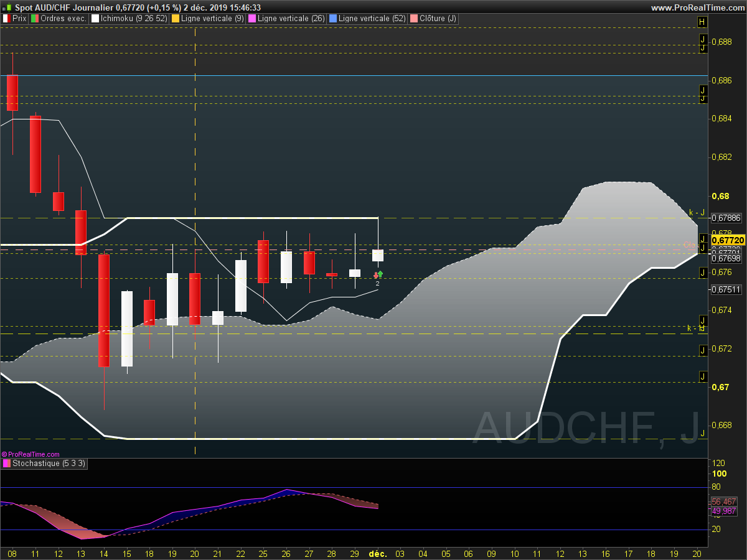Screen dimensions: 747x560
Task: Click the "k - J" level label
Action: [697, 212]
